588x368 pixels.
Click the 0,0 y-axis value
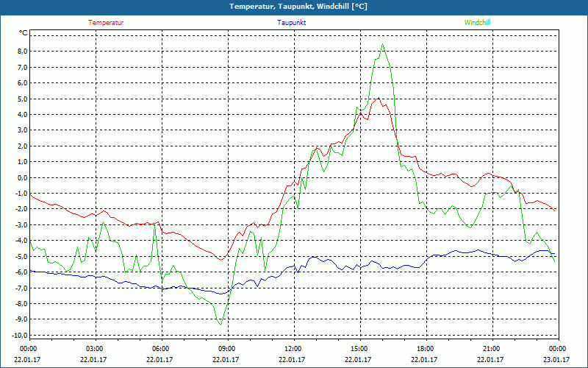pos(22,177)
